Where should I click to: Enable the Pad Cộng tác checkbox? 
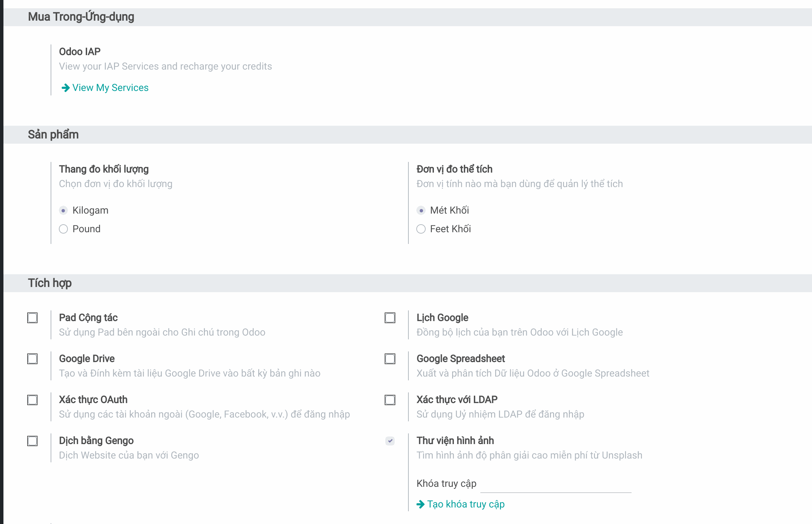point(32,318)
